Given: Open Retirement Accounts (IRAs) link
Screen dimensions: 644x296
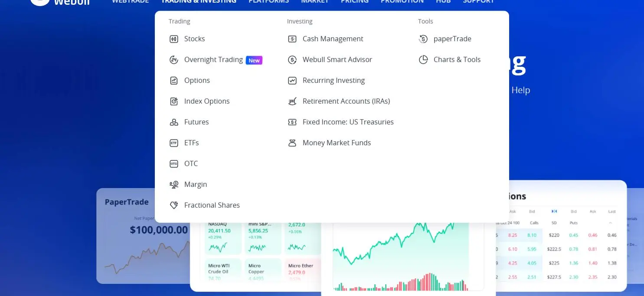Looking at the screenshot, I should pos(347,101).
